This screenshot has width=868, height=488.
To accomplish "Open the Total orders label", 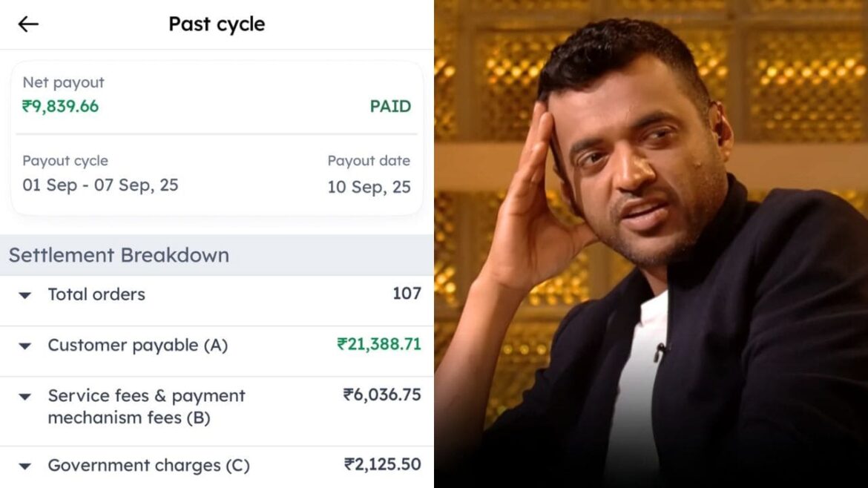I will pyautogui.click(x=96, y=294).
